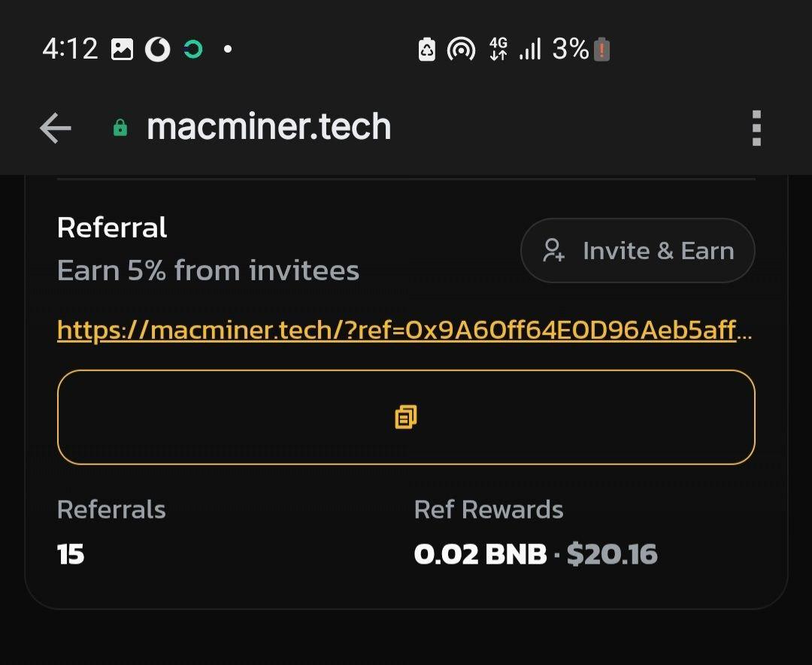Click the copy icon in yellow-outlined box
The width and height of the screenshot is (812, 665).
[x=406, y=417]
